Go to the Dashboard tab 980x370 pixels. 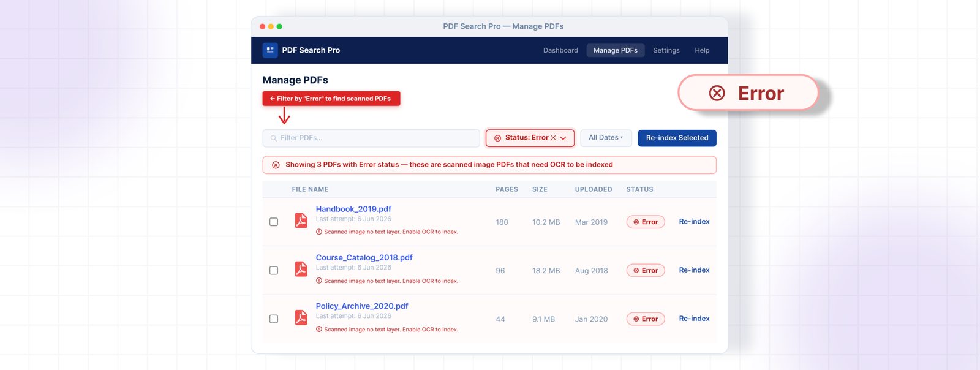coord(560,50)
